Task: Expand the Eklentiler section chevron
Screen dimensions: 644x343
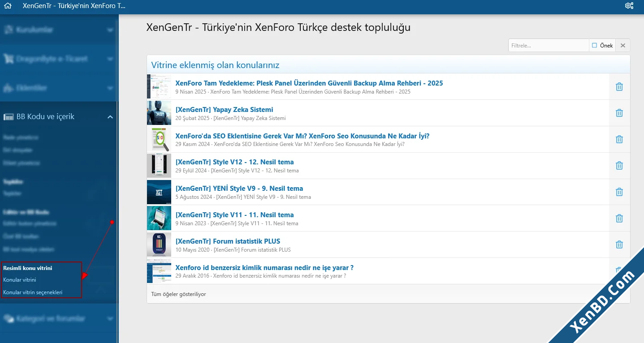Action: pyautogui.click(x=110, y=88)
